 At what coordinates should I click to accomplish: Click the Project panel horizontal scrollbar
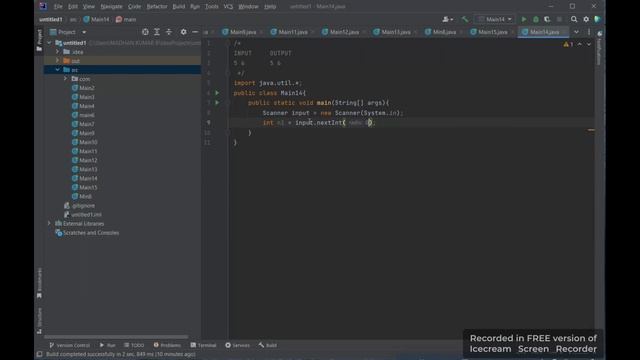[x=116, y=337]
